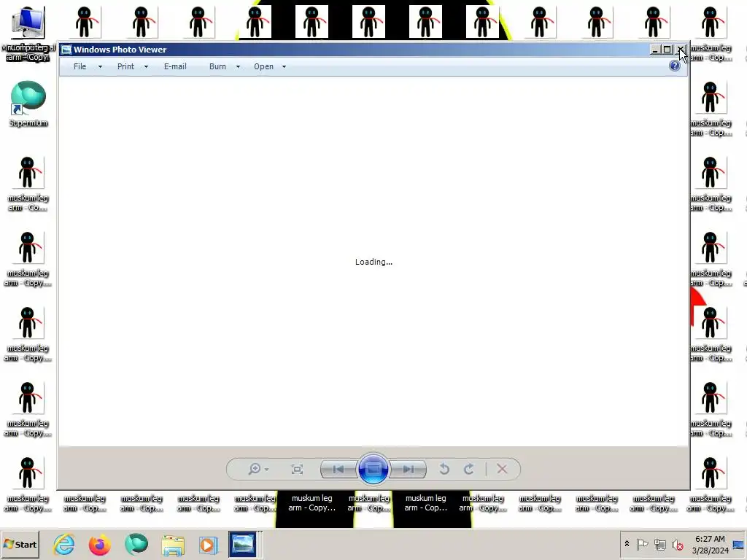747x560 pixels.
Task: Open the Burn menu
Action: click(x=217, y=66)
